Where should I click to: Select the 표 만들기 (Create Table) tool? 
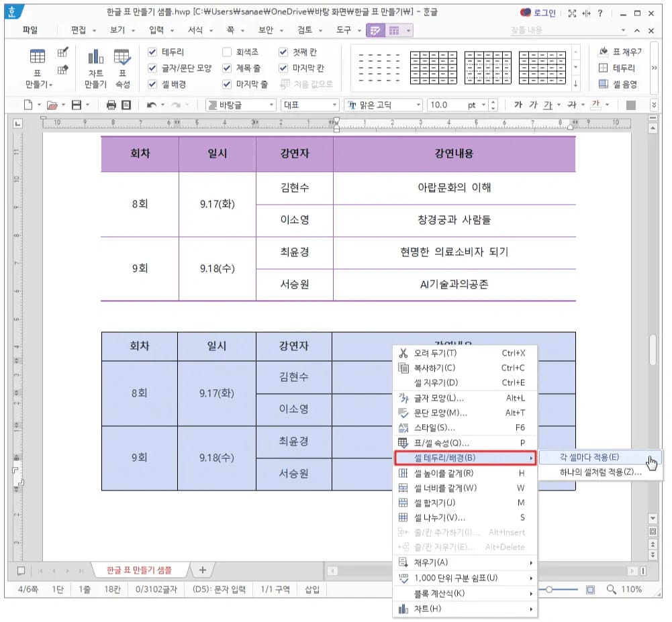[x=37, y=64]
